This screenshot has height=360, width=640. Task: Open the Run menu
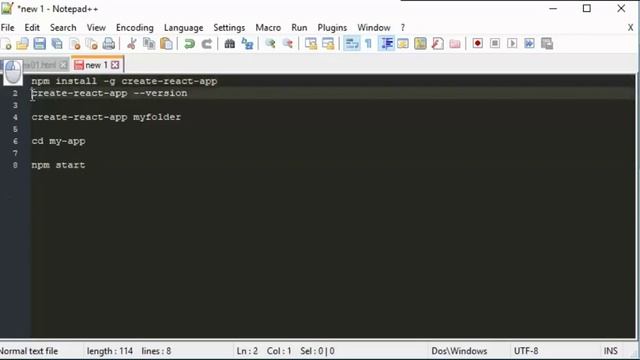pos(299,28)
